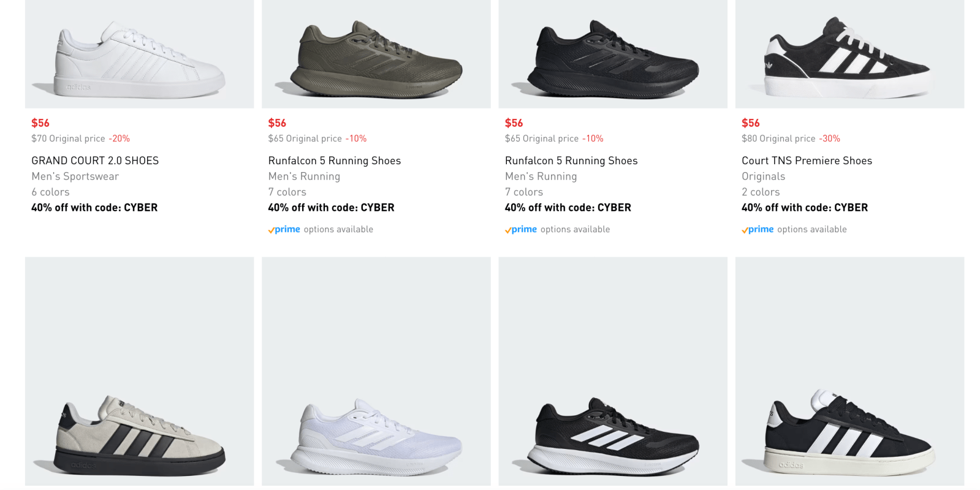
Task: Open the Court TNS Premiere Shoes product link
Action: pos(806,160)
